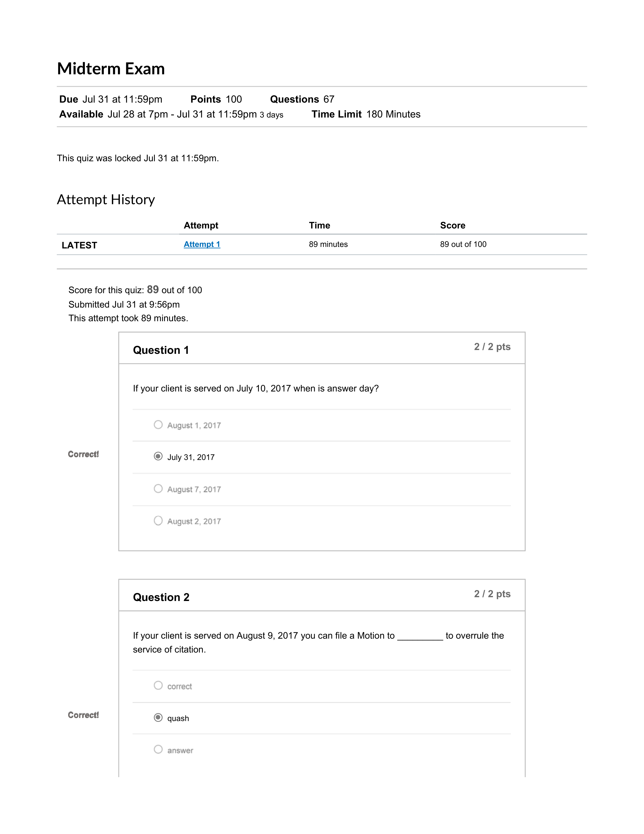The height and width of the screenshot is (834, 644).
Task: Click the 'Time Limit 180 Minutes' text
Action: tap(366, 114)
